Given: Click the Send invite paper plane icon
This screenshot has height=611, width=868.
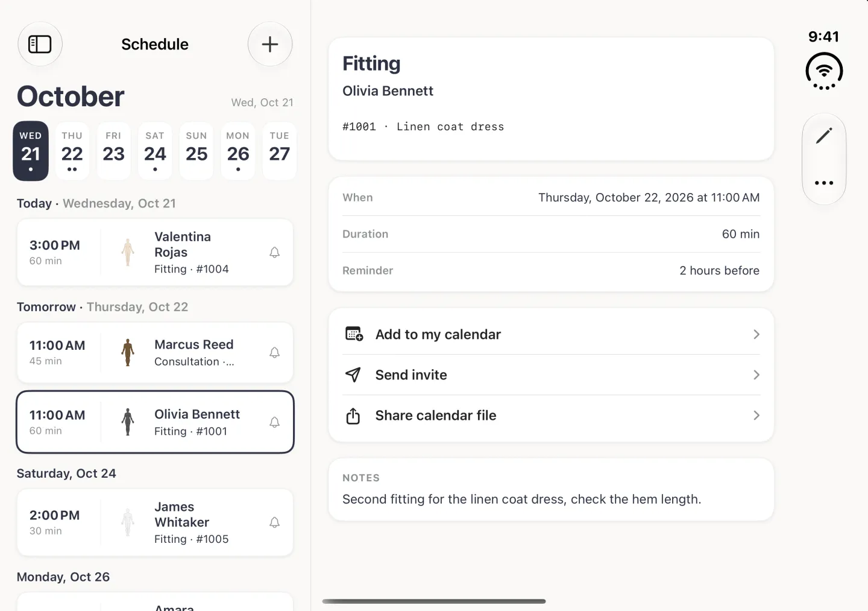Looking at the screenshot, I should click(x=353, y=375).
